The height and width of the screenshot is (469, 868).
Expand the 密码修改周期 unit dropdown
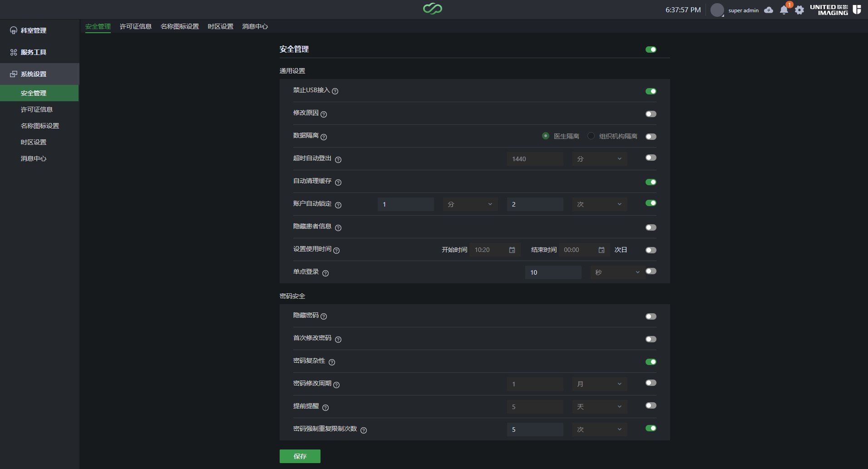[x=599, y=384]
